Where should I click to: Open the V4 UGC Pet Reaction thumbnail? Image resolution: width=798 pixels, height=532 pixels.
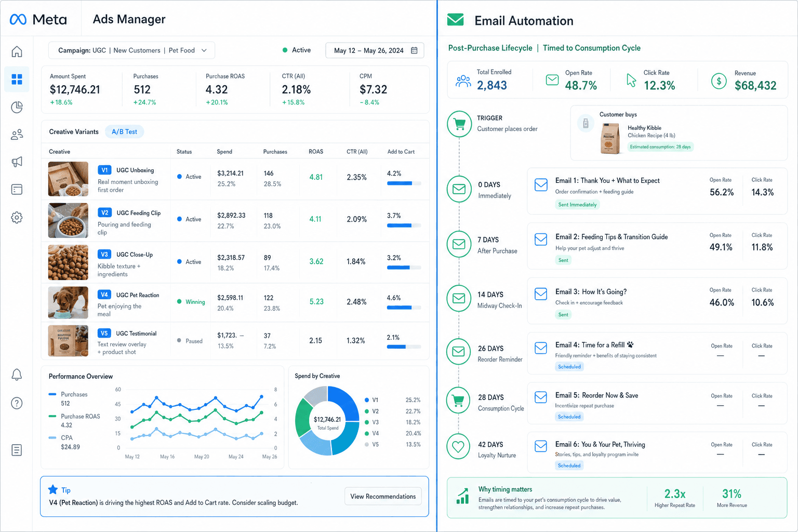(x=68, y=302)
